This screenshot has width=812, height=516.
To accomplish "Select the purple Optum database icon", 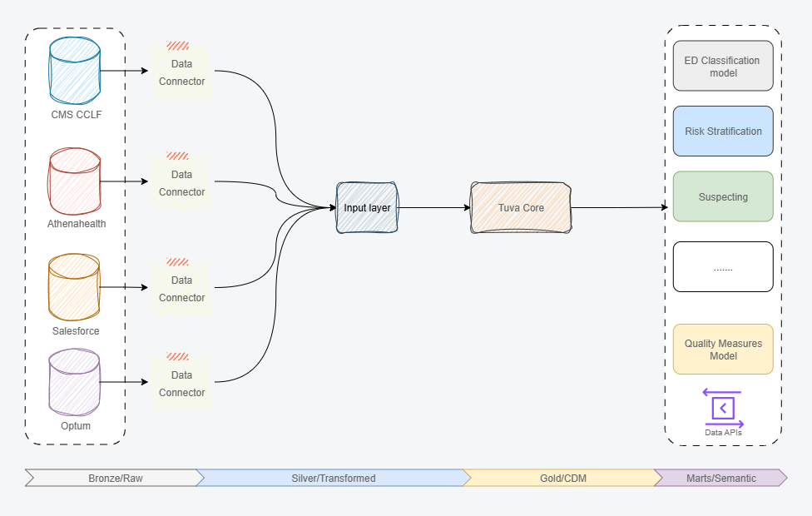I will [x=74, y=382].
